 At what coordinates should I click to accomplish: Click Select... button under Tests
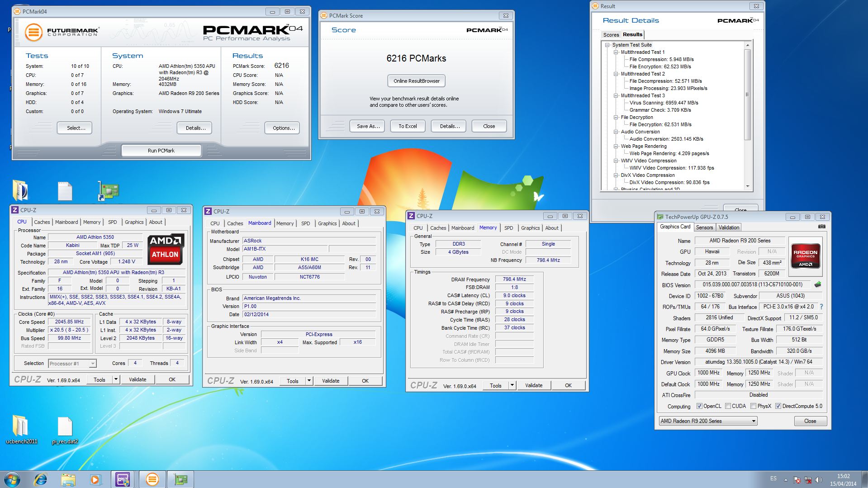pyautogui.click(x=75, y=128)
